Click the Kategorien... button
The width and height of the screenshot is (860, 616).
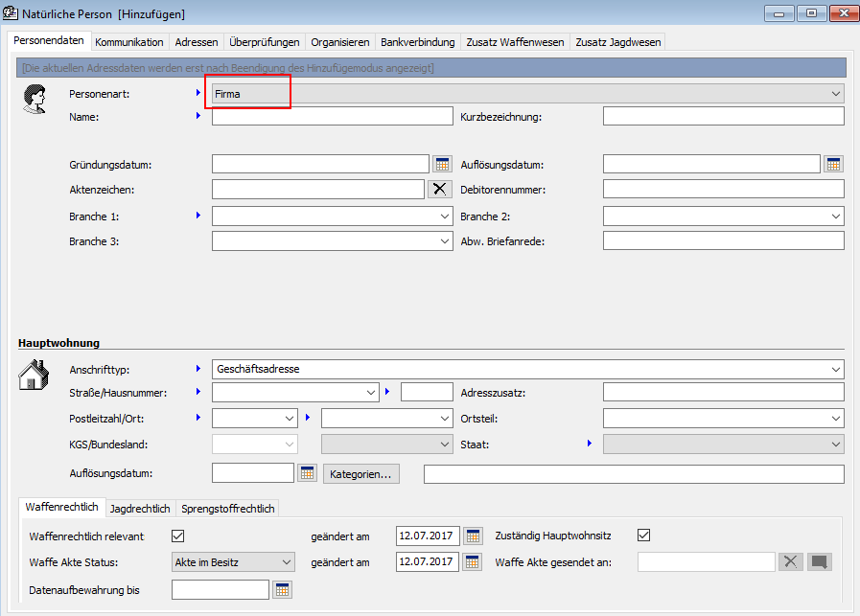click(x=361, y=474)
